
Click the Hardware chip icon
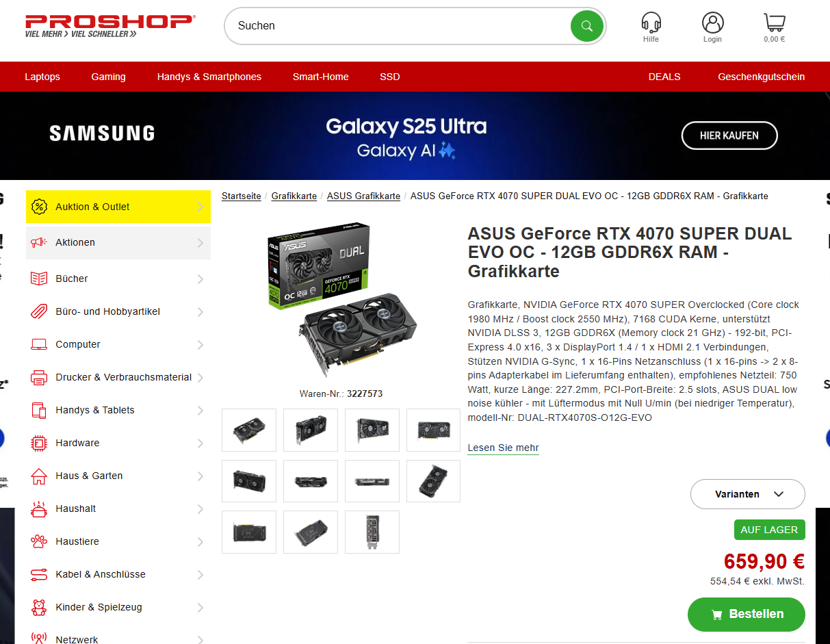[x=39, y=443]
